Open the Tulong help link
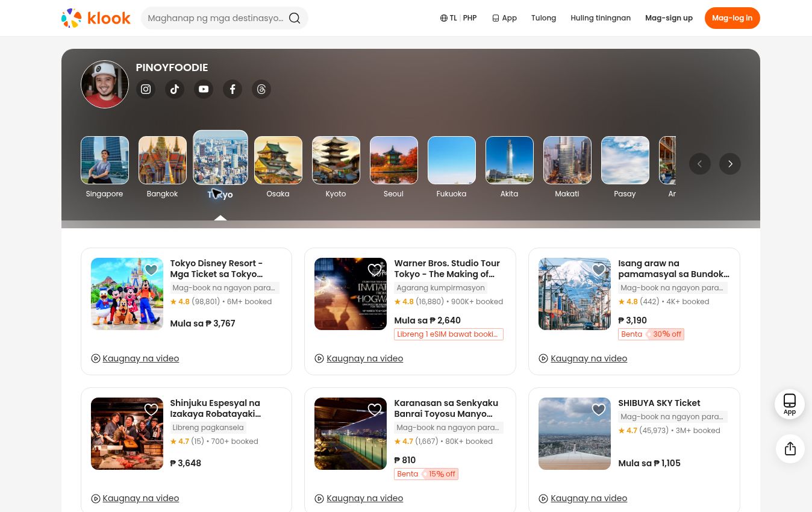Image resolution: width=812 pixels, height=512 pixels. coord(543,18)
